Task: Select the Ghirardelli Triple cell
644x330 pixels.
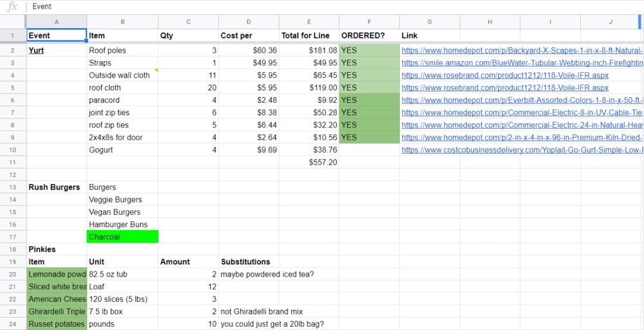Action: (x=57, y=311)
